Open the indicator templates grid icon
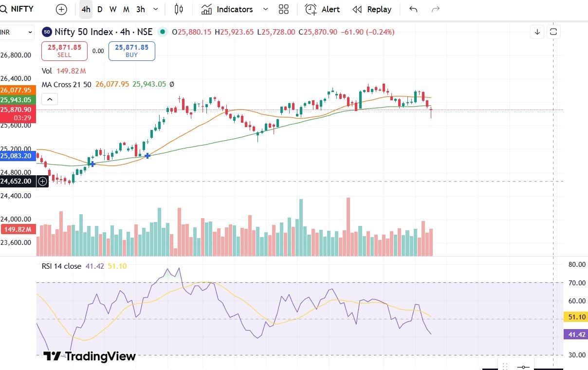This screenshot has height=370, width=588. pyautogui.click(x=284, y=9)
